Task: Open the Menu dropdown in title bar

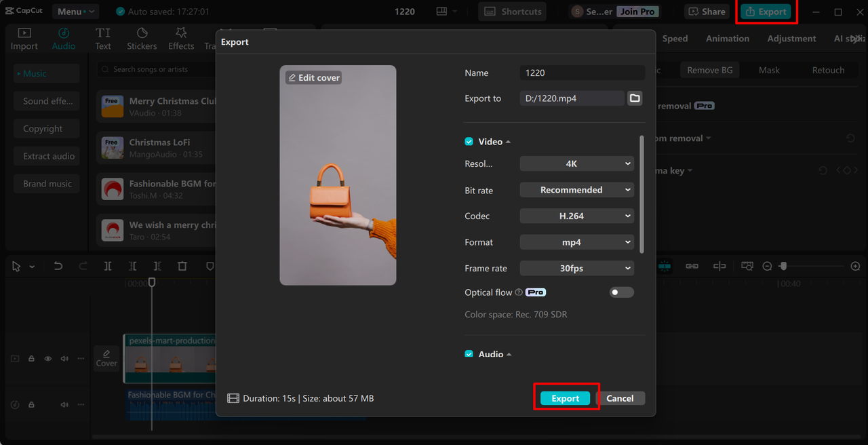Action: click(75, 12)
